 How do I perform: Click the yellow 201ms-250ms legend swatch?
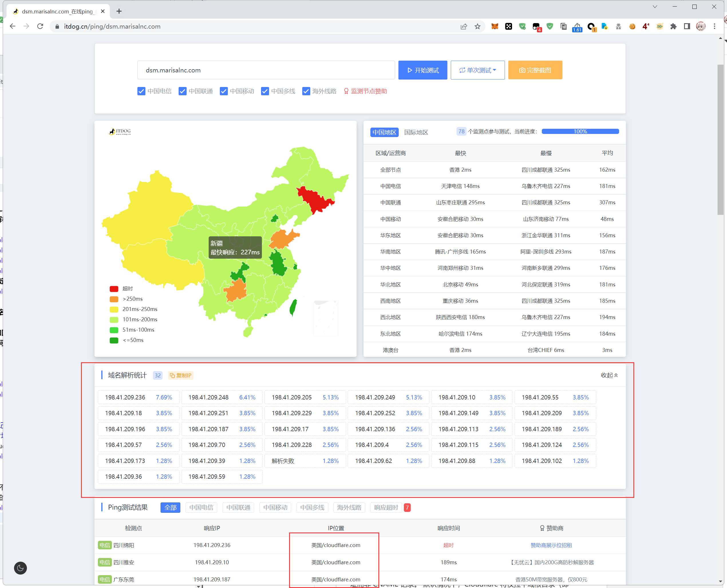click(x=114, y=309)
